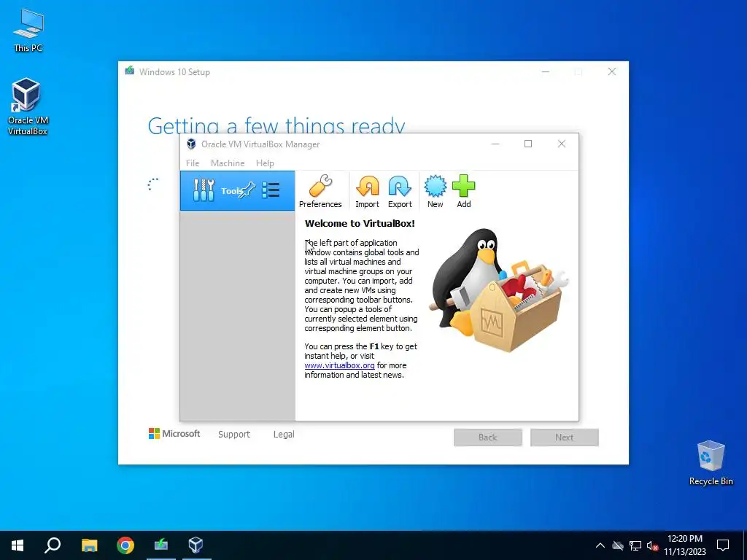This screenshot has height=560, width=747.
Task: Maximize the VirtualBox Manager window
Action: [x=528, y=144]
